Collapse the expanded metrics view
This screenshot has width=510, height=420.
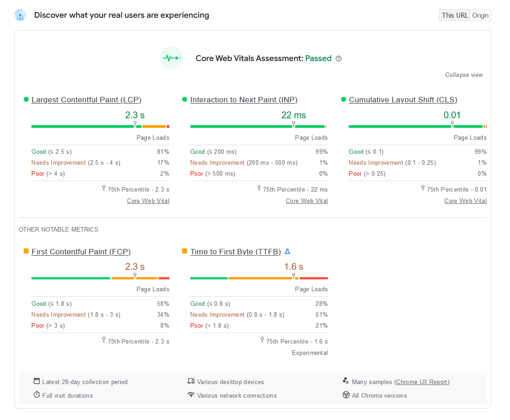tap(464, 75)
